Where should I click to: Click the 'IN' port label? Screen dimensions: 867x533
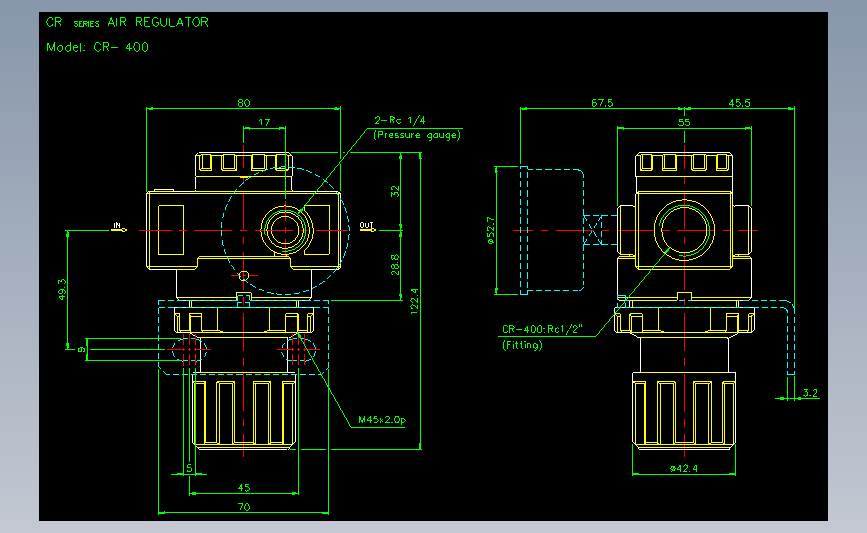[x=117, y=225]
